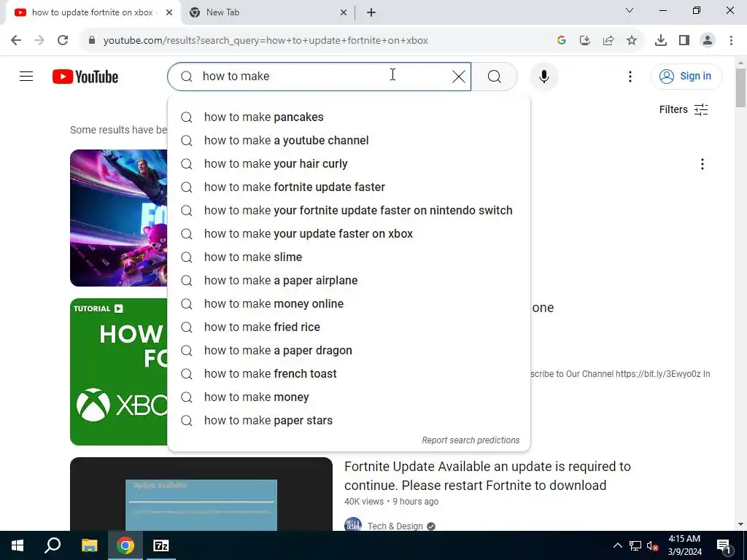The height and width of the screenshot is (560, 747).
Task: Select suggestion your hair curly
Action: point(349,164)
